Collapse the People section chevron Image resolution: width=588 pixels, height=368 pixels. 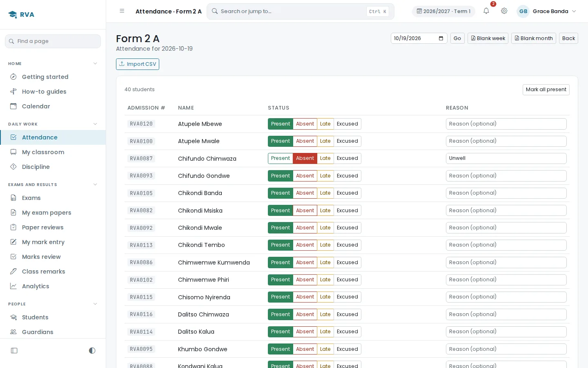click(x=95, y=304)
